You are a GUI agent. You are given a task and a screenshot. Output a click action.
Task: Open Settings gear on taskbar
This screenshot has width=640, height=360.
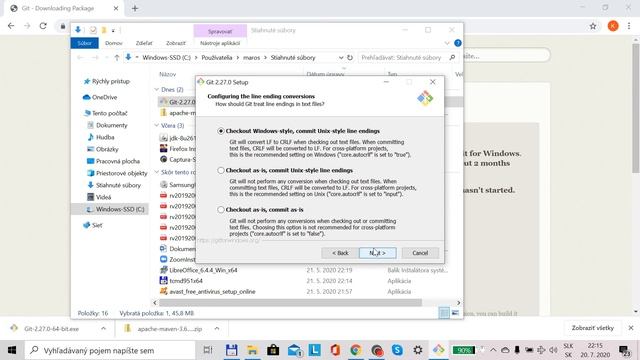[418, 350]
